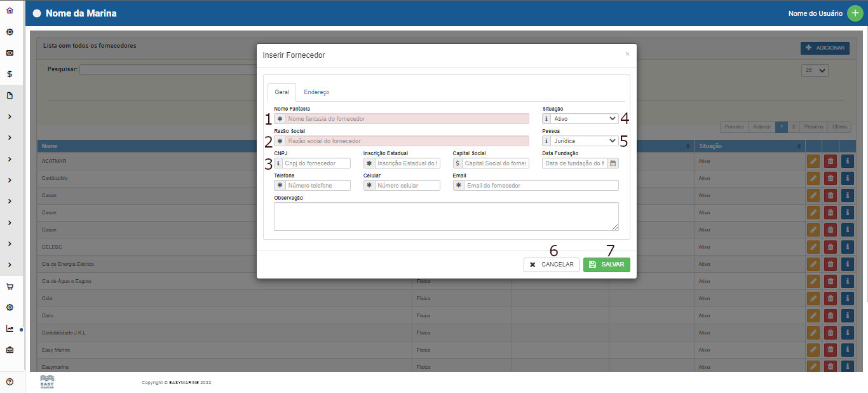Click the calendar icon beside Data Fundação

tap(613, 163)
